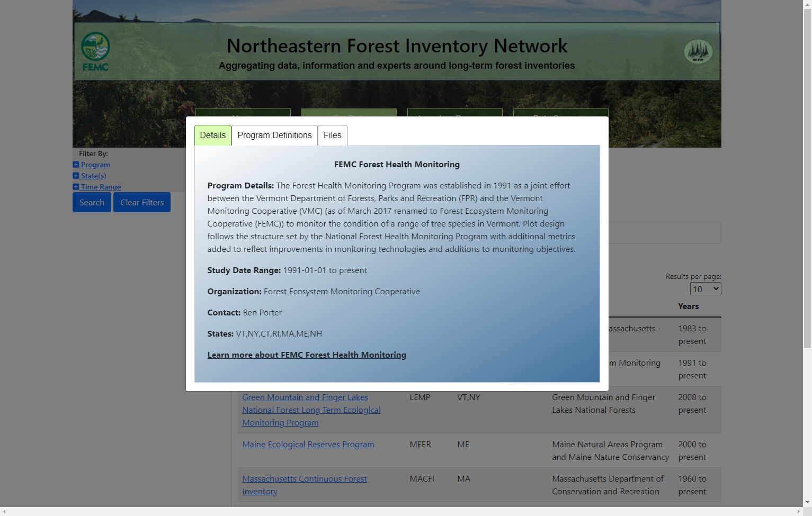Open the Results per page dropdown
812x516 pixels.
[706, 289]
